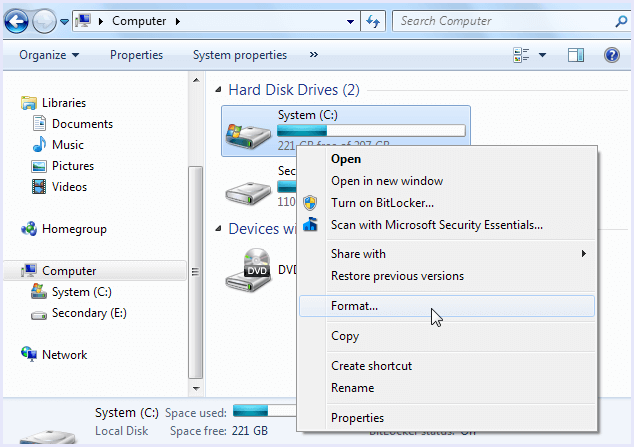Open the Organize menu
Viewport: 634px width, 447px height.
tap(49, 55)
